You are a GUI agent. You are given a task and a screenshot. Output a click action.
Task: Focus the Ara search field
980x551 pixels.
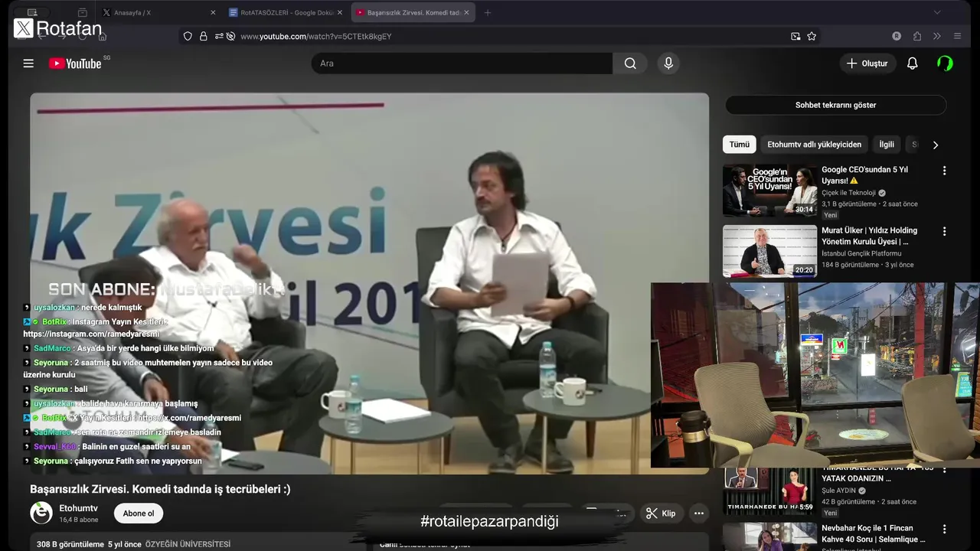[x=462, y=64]
